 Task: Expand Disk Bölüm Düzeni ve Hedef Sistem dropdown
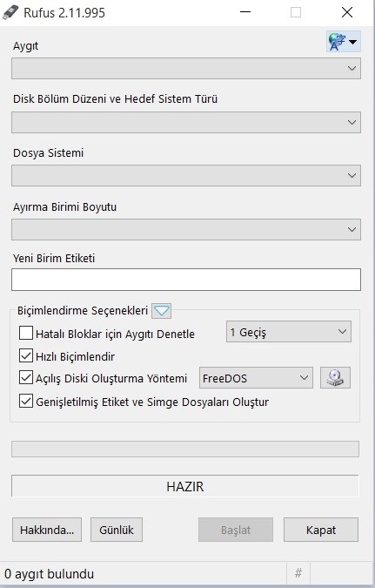click(186, 122)
